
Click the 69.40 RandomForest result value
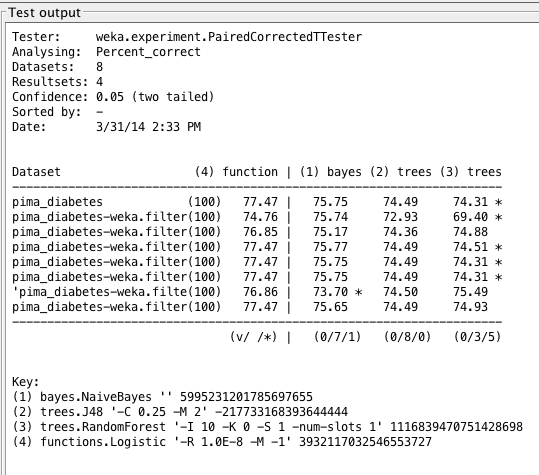click(470, 217)
